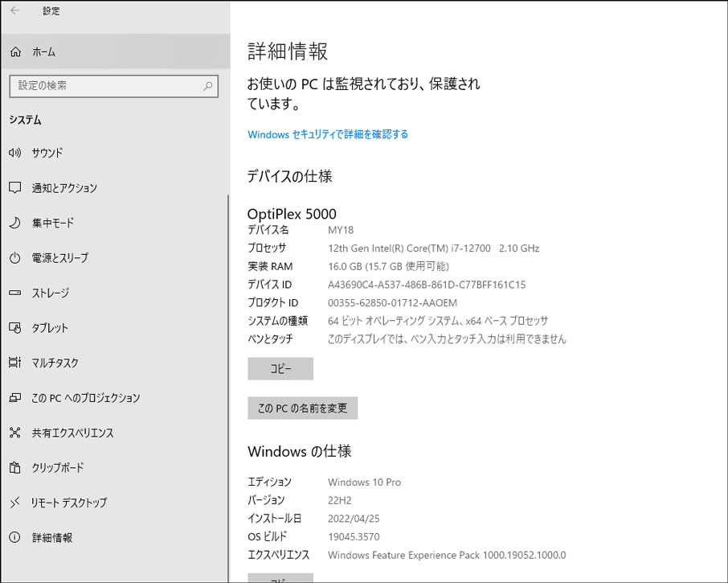Click the システムの種類 label
The height and width of the screenshot is (583, 728).
(278, 321)
